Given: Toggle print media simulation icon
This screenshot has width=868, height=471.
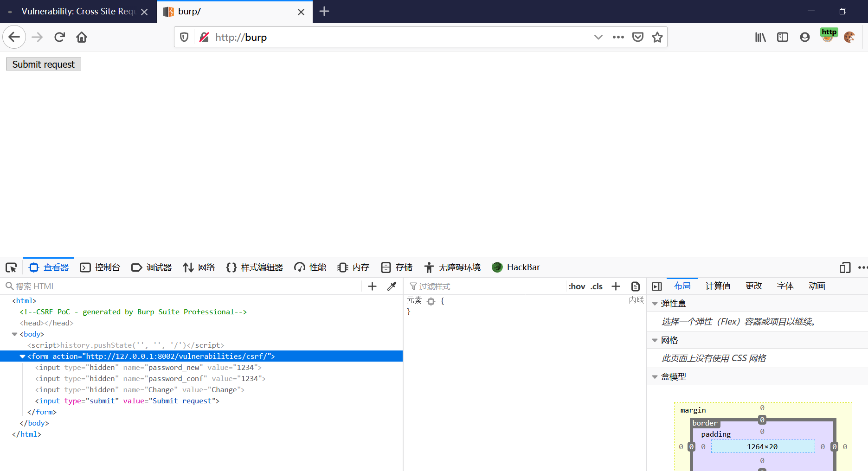Looking at the screenshot, I should [x=636, y=286].
